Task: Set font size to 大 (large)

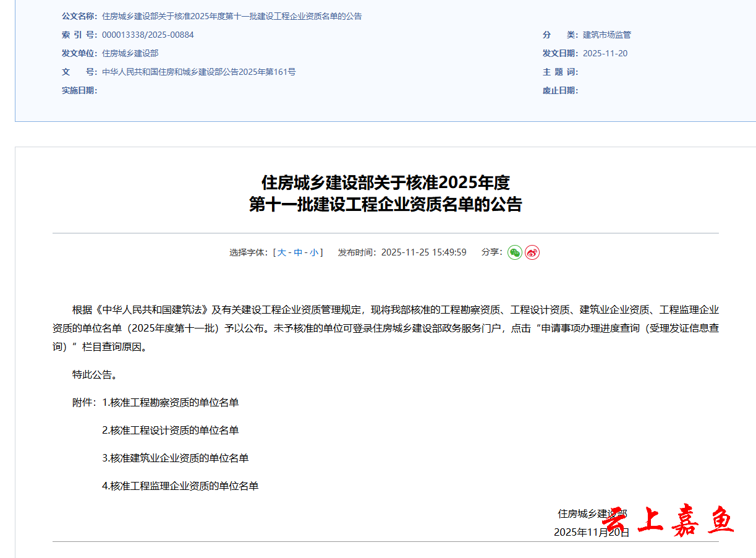Action: 282,252
